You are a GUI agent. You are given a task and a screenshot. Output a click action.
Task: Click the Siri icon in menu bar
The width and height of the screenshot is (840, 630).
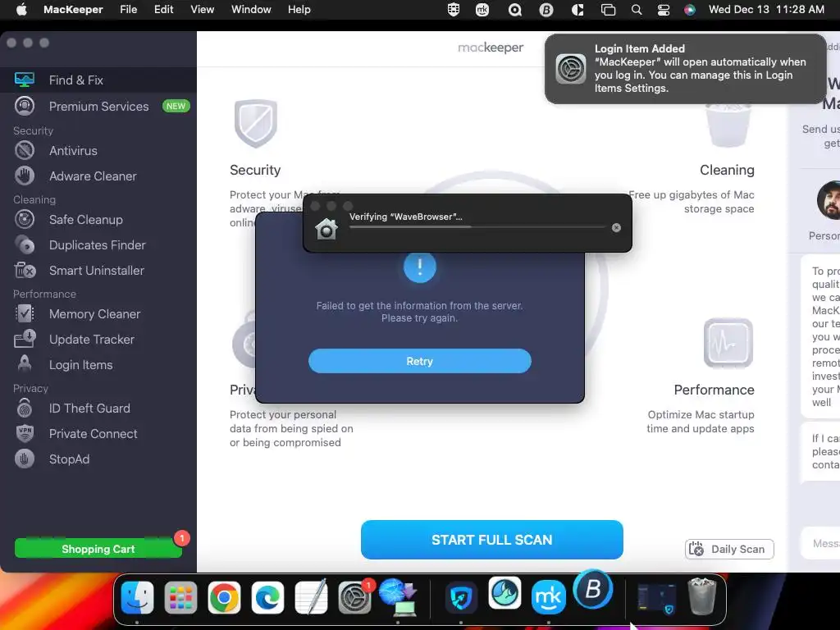point(689,10)
